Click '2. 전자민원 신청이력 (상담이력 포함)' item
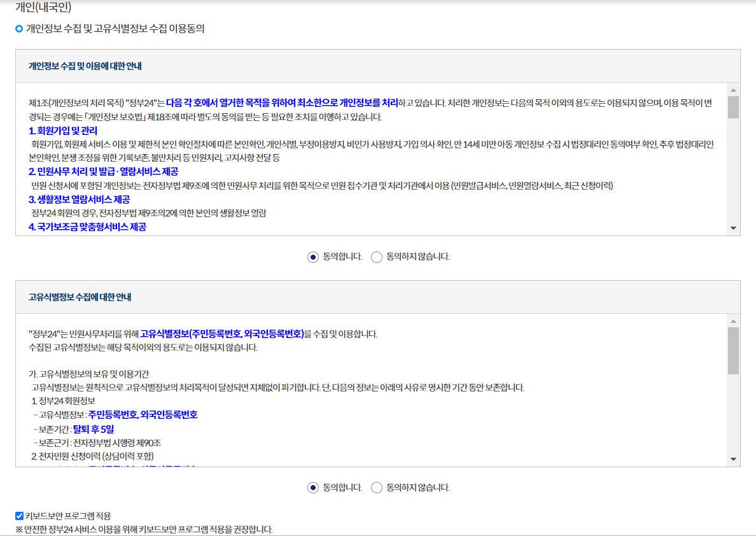The height and width of the screenshot is (536, 756). [92, 456]
